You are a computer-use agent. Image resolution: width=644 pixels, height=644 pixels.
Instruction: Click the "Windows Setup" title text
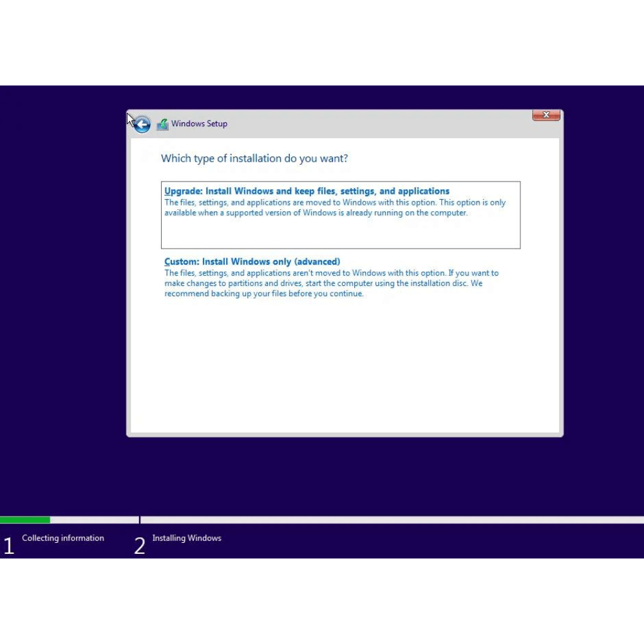tap(199, 124)
